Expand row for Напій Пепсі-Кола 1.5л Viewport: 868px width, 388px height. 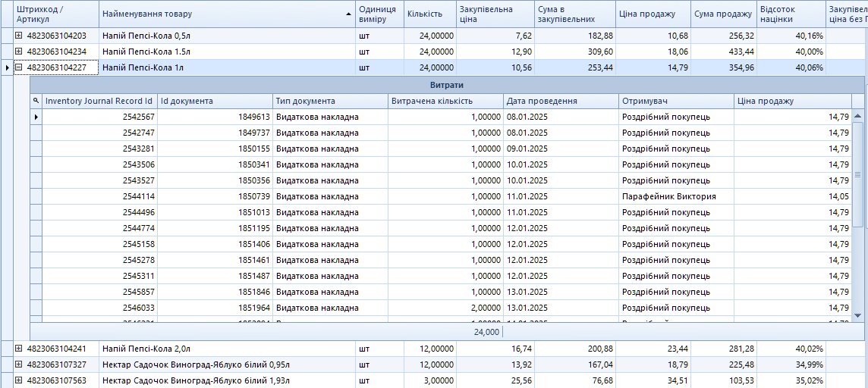tap(19, 52)
